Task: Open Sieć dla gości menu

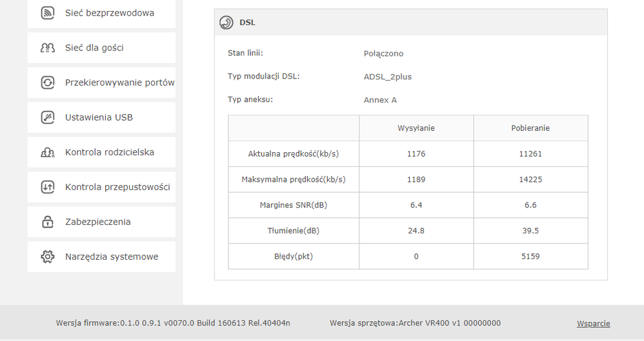Action: [x=94, y=48]
